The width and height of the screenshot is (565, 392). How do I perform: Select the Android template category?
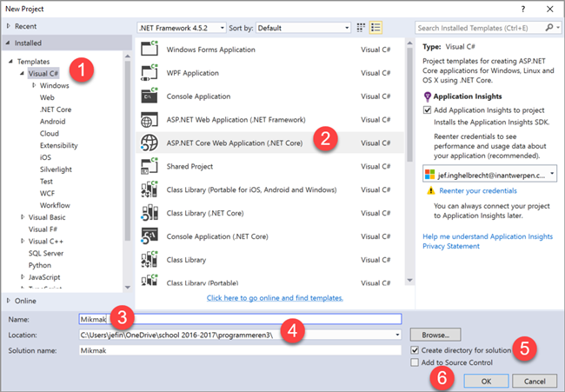coord(53,121)
